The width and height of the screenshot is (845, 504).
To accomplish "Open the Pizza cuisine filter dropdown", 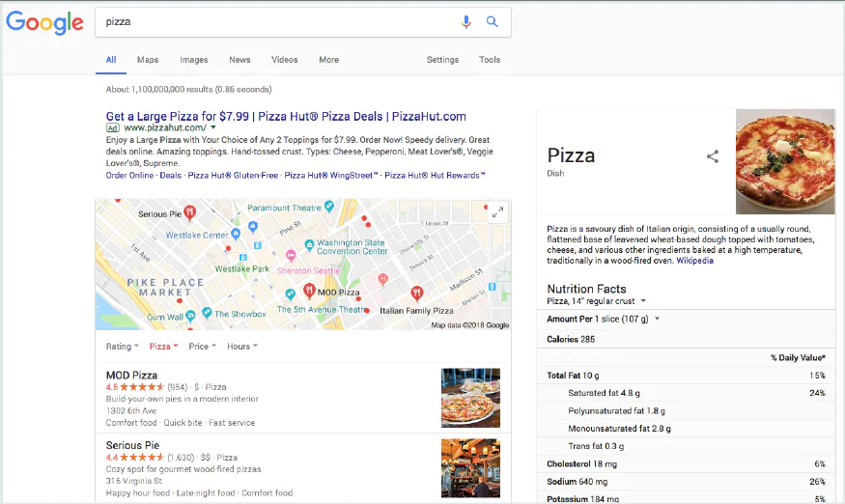I will [163, 346].
